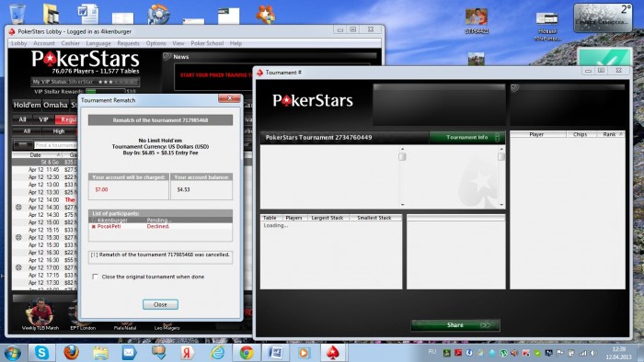
Task: Open Skype from the taskbar
Action: click(41, 353)
